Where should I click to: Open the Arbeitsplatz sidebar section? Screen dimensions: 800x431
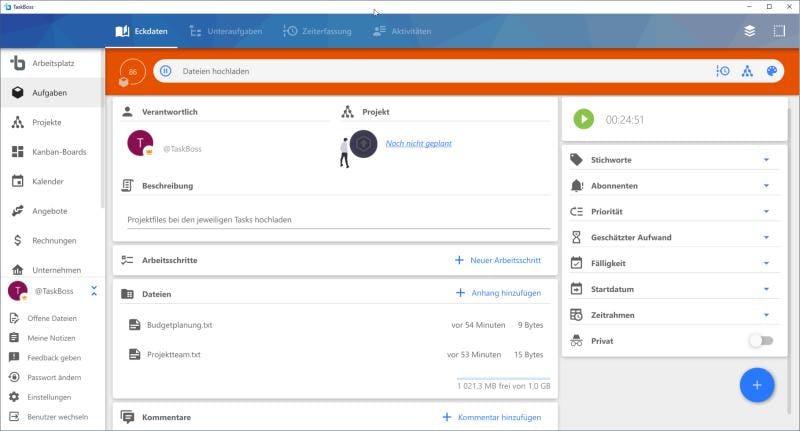[52, 63]
